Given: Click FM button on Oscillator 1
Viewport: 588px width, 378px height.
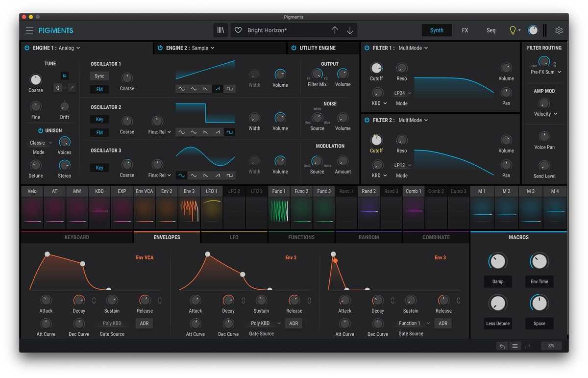Looking at the screenshot, I should pyautogui.click(x=99, y=89).
